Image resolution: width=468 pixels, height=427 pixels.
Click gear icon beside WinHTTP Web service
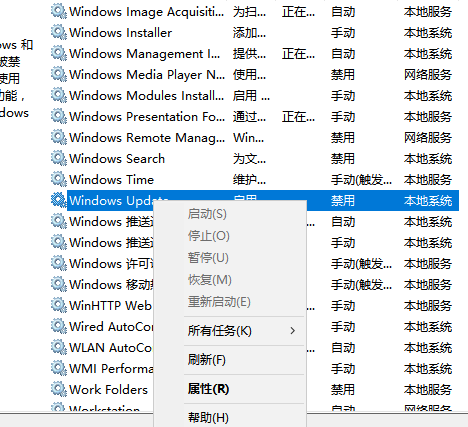pyautogui.click(x=59, y=305)
